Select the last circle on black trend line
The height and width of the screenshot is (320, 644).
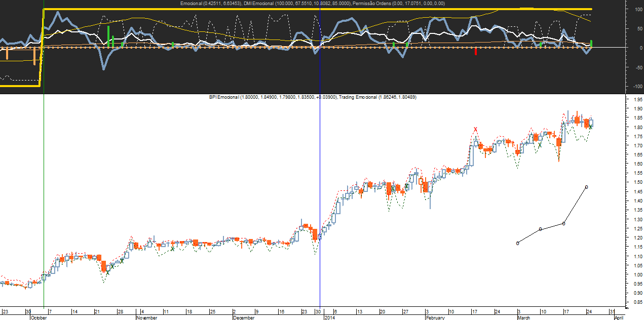[x=586, y=187]
